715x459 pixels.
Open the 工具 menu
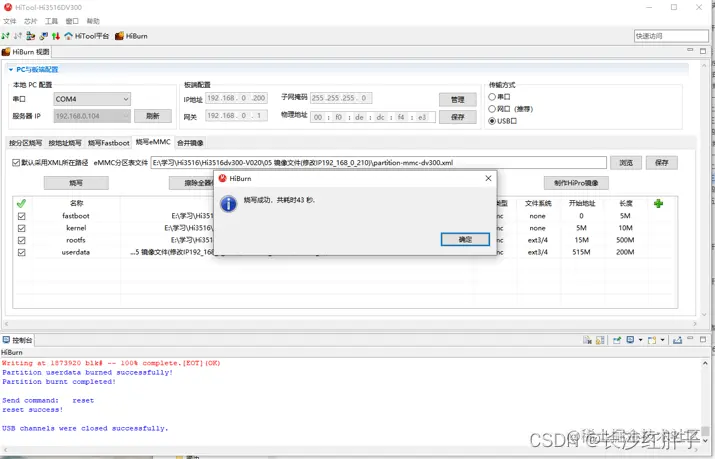point(52,21)
